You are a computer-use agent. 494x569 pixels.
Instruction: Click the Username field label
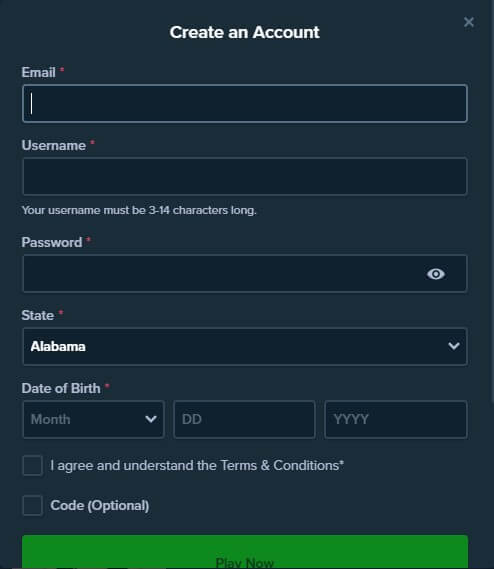point(54,146)
